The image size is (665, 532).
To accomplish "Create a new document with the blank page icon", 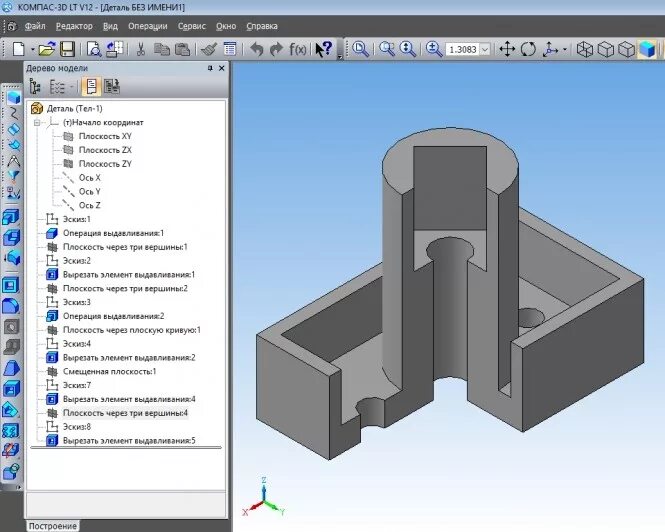I will coord(19,49).
